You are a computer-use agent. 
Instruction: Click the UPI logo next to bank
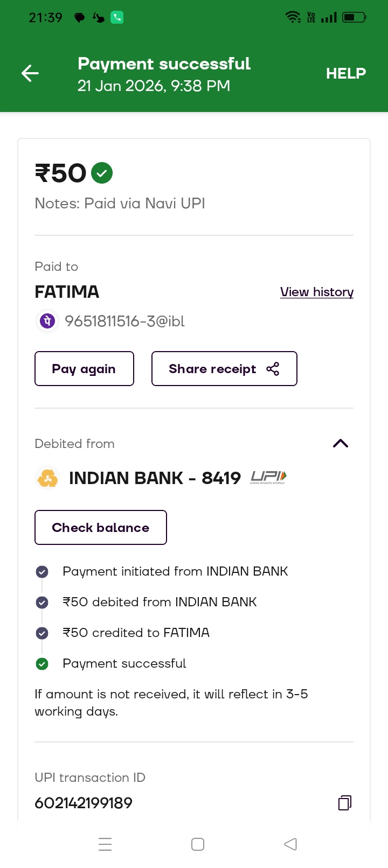(x=268, y=477)
